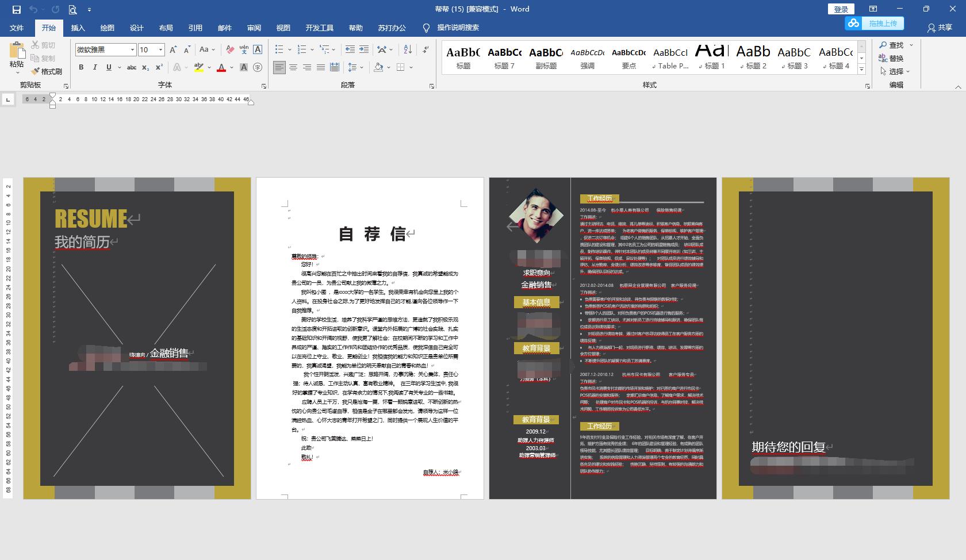Click the 登录 sign-in button
Image resolution: width=966 pixels, height=560 pixels.
point(841,9)
